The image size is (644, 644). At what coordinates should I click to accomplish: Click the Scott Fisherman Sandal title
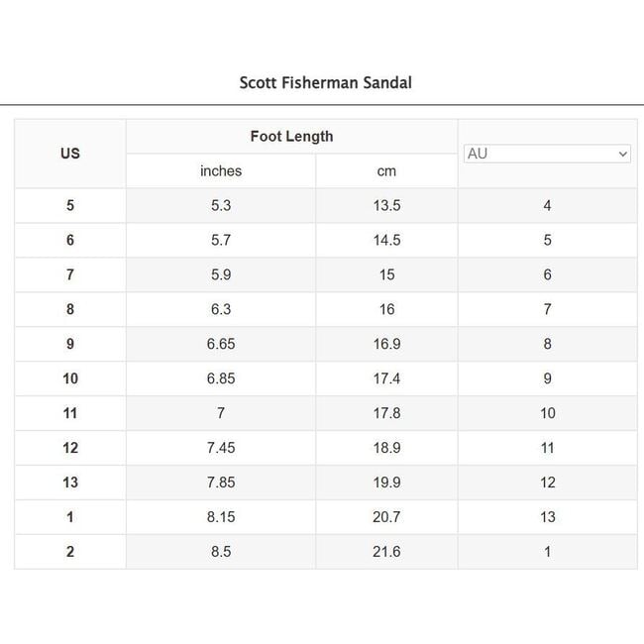[x=325, y=83]
